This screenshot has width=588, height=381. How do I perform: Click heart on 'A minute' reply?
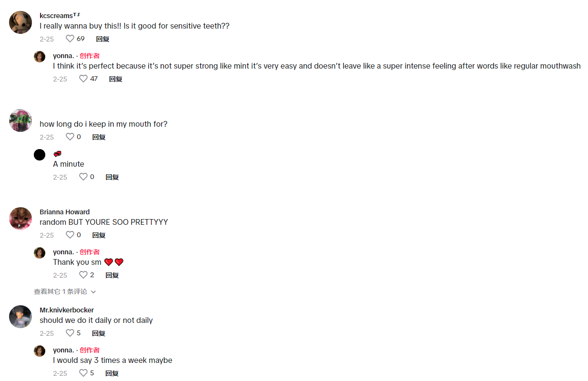[83, 177]
